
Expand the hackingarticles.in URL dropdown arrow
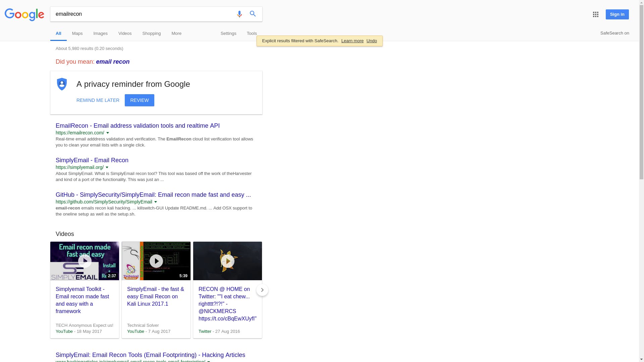click(209, 361)
